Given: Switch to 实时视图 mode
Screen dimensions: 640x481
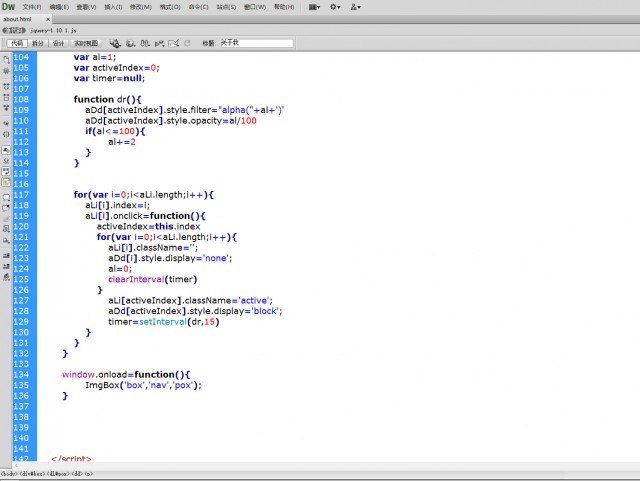Looking at the screenshot, I should pyautogui.click(x=86, y=43).
